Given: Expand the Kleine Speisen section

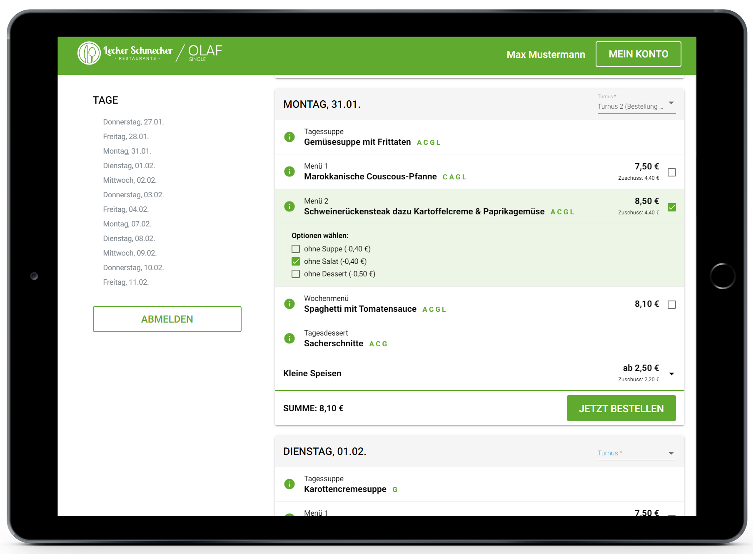Looking at the screenshot, I should tap(671, 374).
